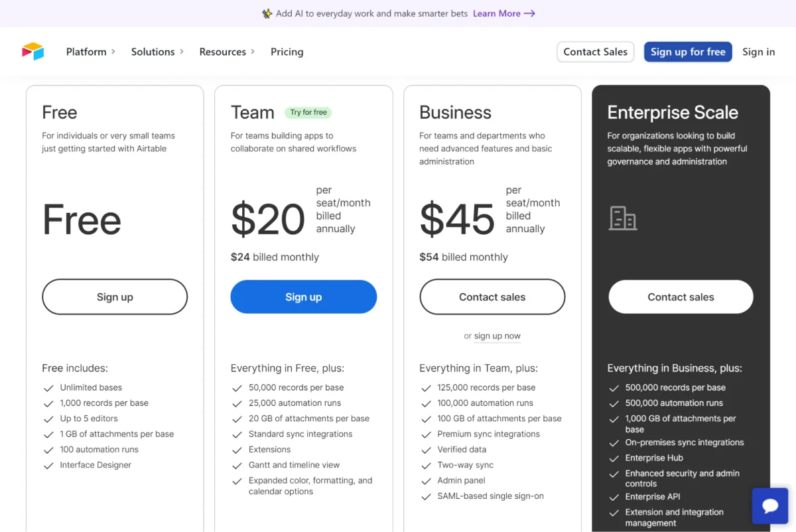Click the checkmark beside Enterprise Hub
The width and height of the screenshot is (796, 532).
coord(614,458)
